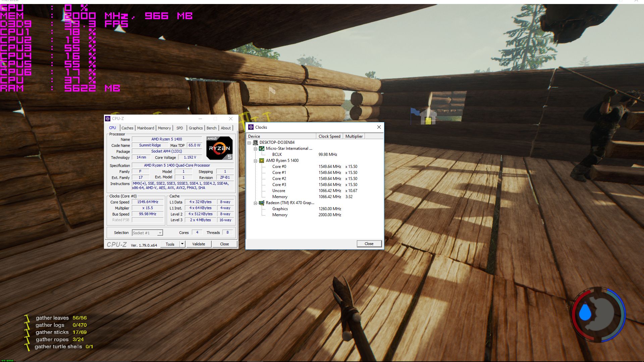The image size is (644, 362).
Task: Collapse the Radeon RX 470 tree node
Action: [256, 203]
